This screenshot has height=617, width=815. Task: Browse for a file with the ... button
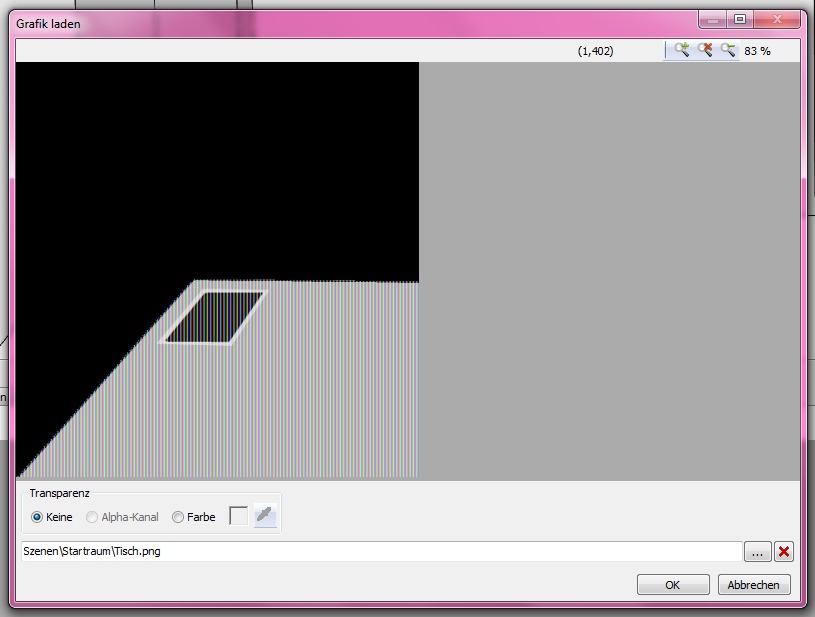(757, 552)
